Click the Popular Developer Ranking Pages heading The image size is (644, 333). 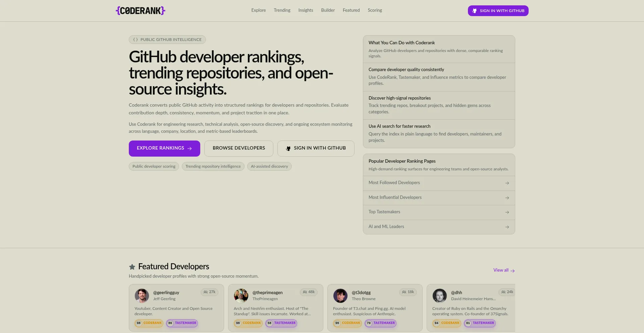(402, 161)
